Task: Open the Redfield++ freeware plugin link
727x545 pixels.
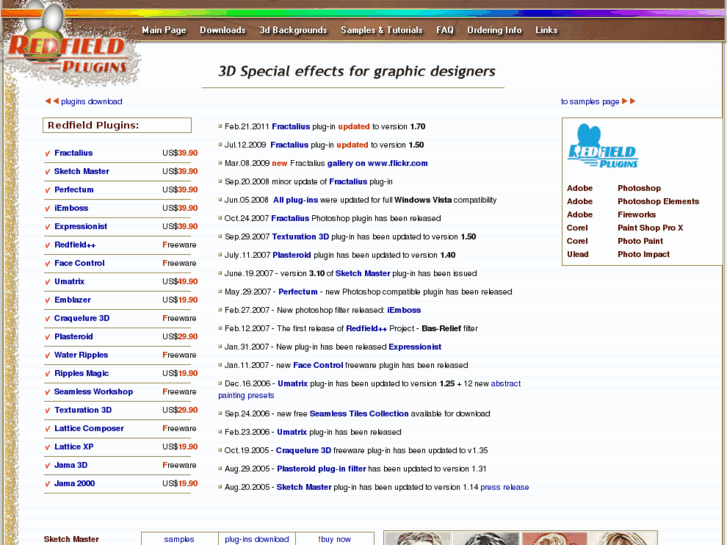Action: (75, 245)
